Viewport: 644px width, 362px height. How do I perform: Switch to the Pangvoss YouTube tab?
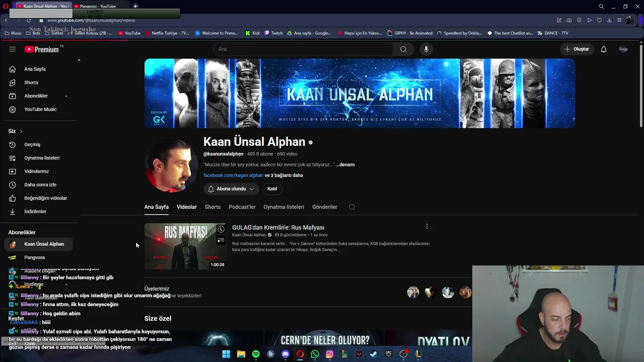click(x=98, y=6)
